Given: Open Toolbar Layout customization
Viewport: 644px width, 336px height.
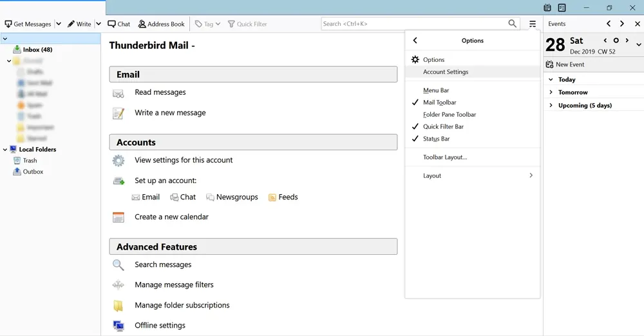Looking at the screenshot, I should coord(472,157).
